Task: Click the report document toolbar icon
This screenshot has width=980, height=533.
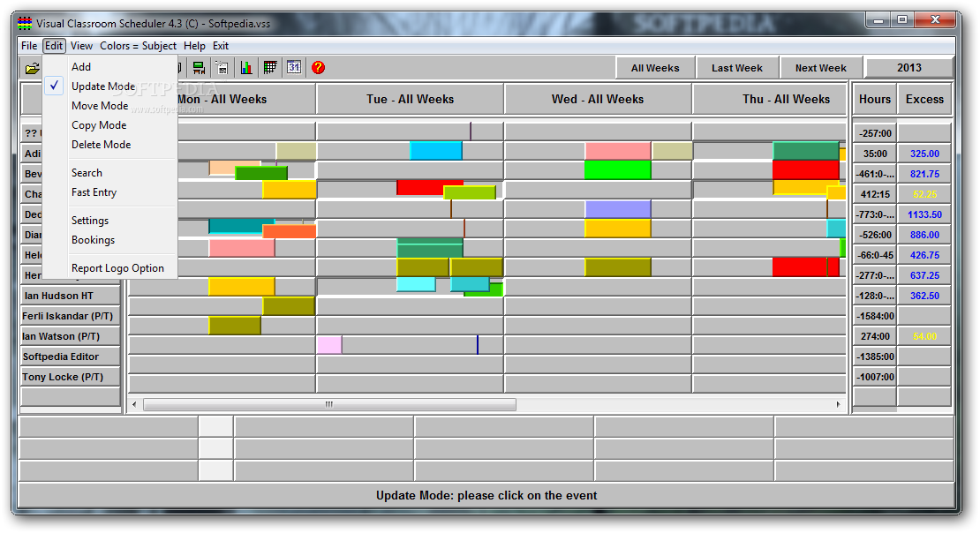Action: click(222, 67)
